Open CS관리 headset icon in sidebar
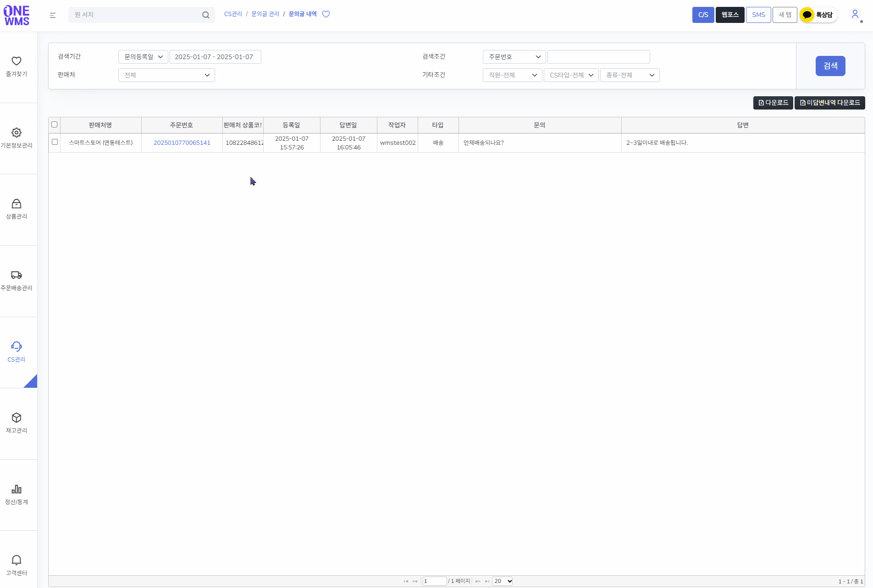Image resolution: width=873 pixels, height=588 pixels. [17, 346]
